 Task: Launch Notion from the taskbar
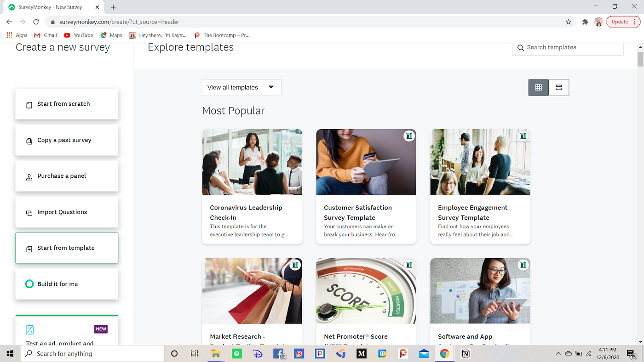point(466,354)
